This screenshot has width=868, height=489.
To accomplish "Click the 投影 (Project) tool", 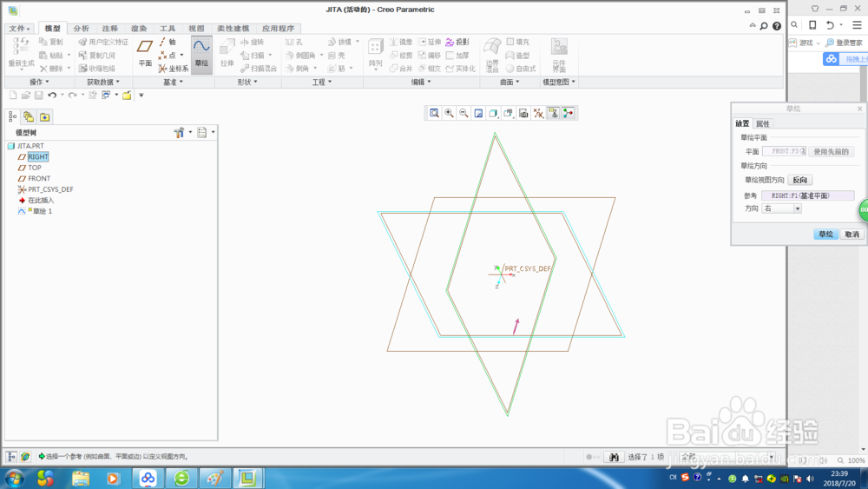I will point(457,42).
